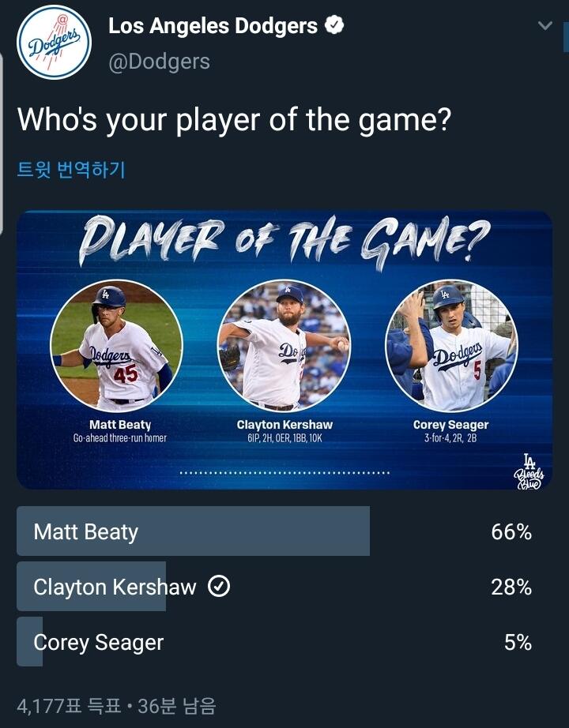Tap the Los Angeles Dodgers account name
Viewport: 569px width, 728px height.
tap(213, 26)
